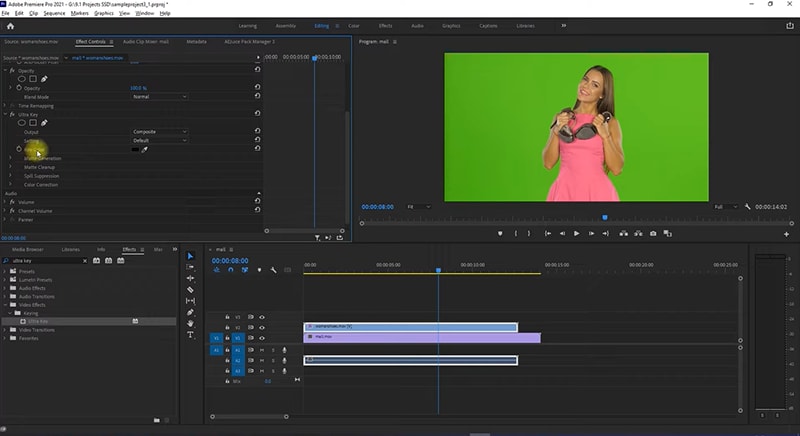The height and width of the screenshot is (436, 800).
Task: Toggle V3 track eye visibility
Action: pyautogui.click(x=262, y=316)
